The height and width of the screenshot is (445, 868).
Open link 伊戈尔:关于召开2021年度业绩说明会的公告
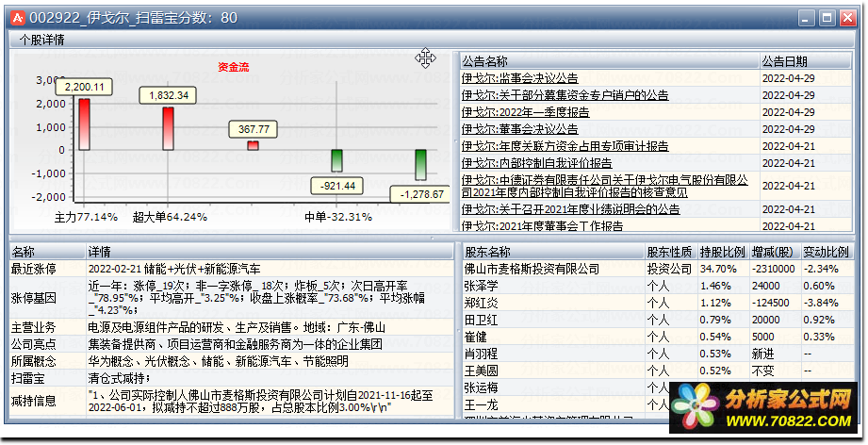571,209
